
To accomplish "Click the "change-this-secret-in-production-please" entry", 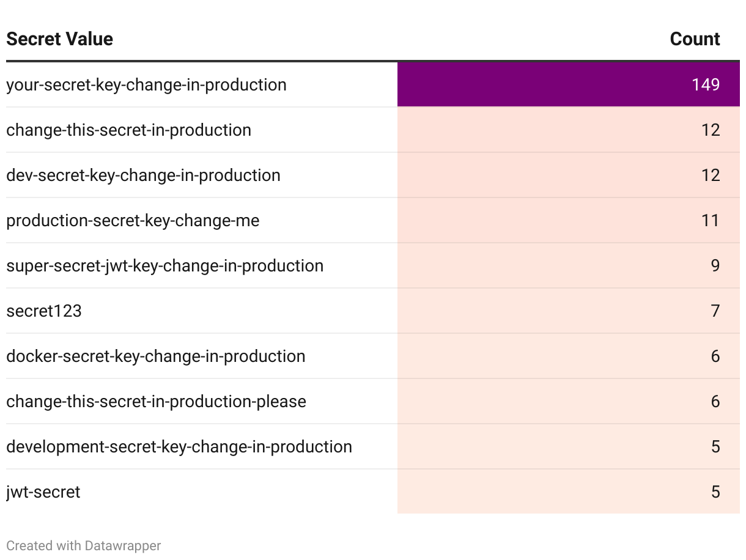I will point(156,401).
